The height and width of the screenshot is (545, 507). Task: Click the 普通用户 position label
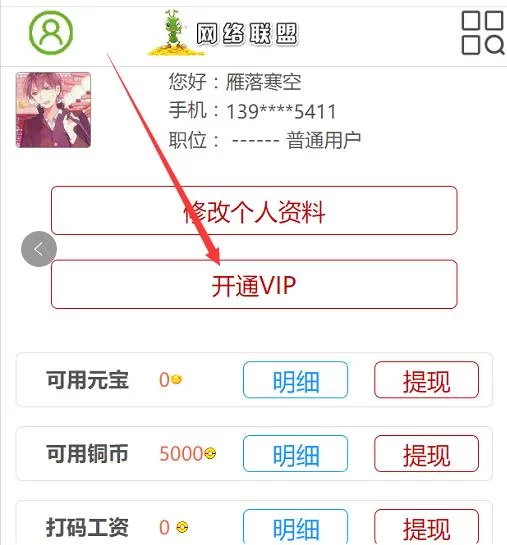pyautogui.click(x=324, y=140)
